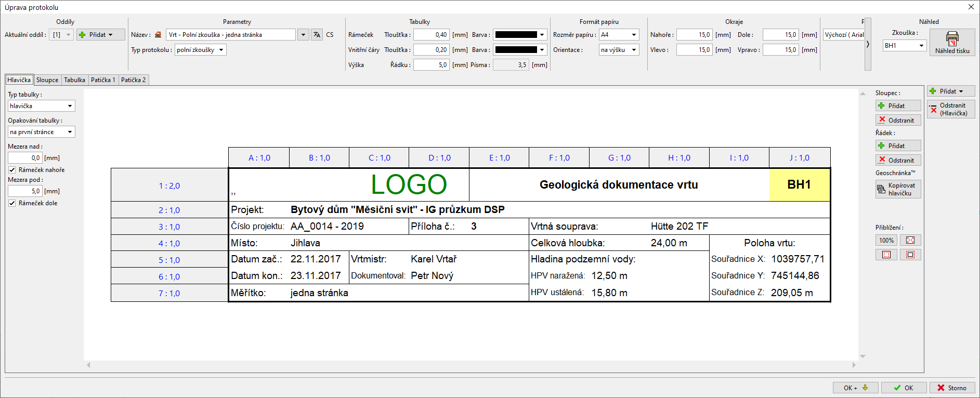Click the Nahoře margin field

click(694, 35)
